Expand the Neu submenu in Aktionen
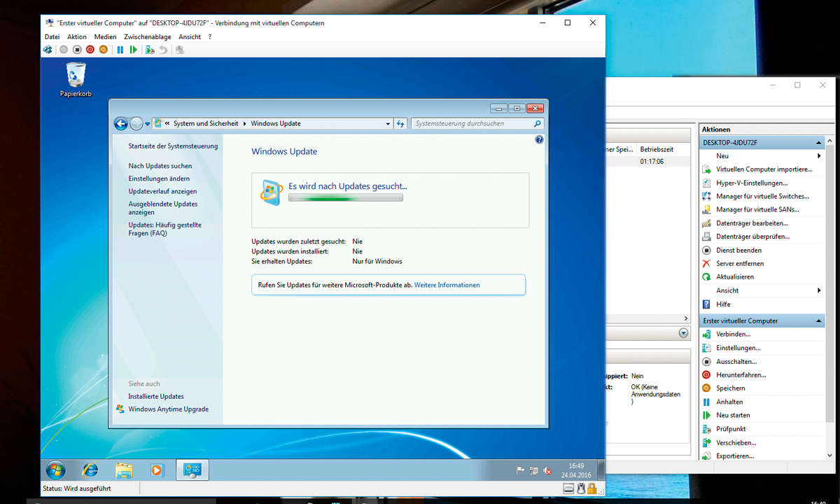 pyautogui.click(x=819, y=156)
